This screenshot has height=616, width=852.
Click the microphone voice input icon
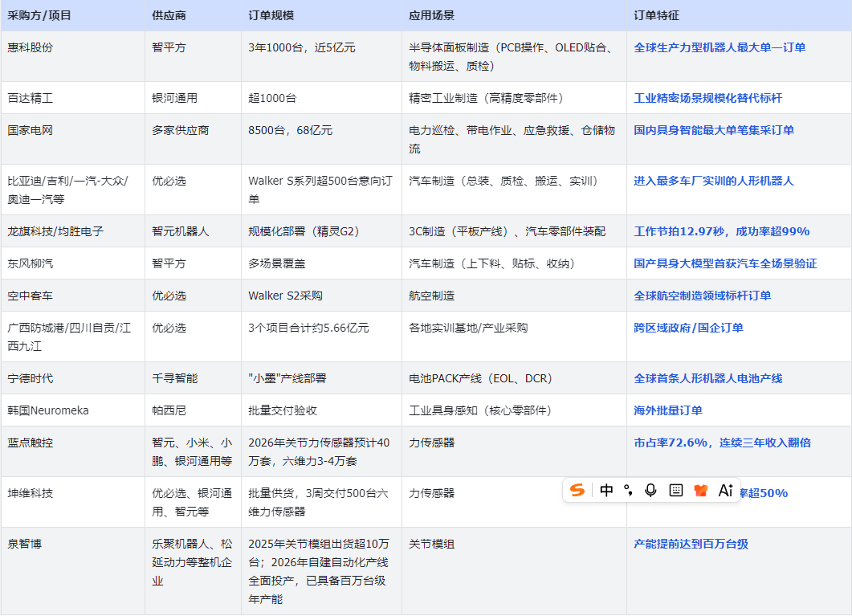coord(650,490)
